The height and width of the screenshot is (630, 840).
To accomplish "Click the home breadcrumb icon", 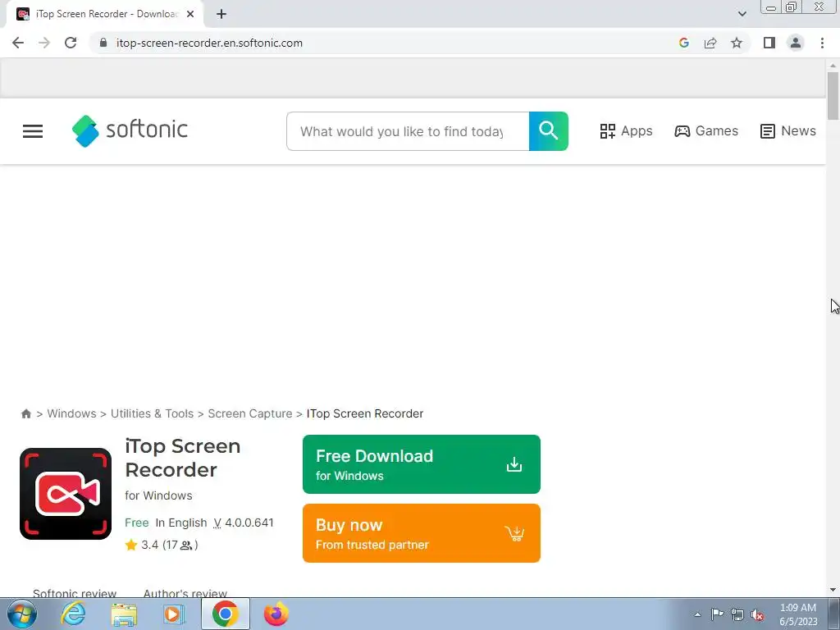I will point(25,413).
